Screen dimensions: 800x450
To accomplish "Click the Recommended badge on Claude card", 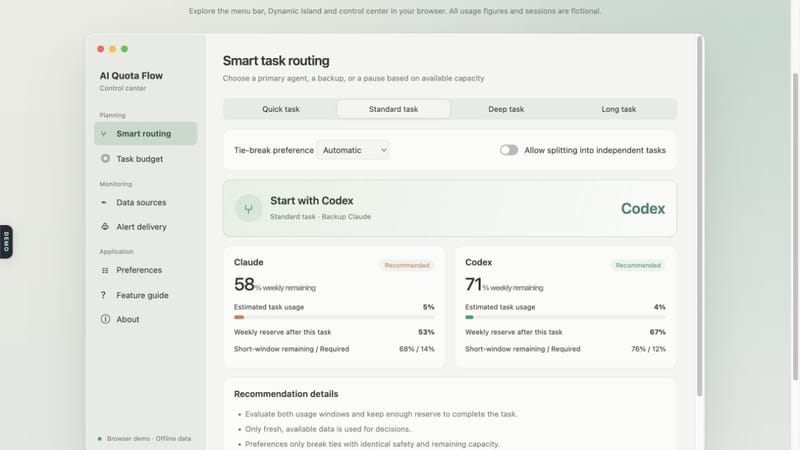I will coord(407,265).
